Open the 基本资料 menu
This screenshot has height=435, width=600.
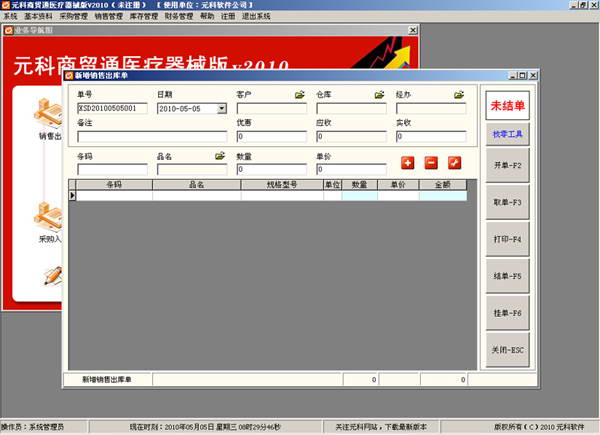(38, 16)
